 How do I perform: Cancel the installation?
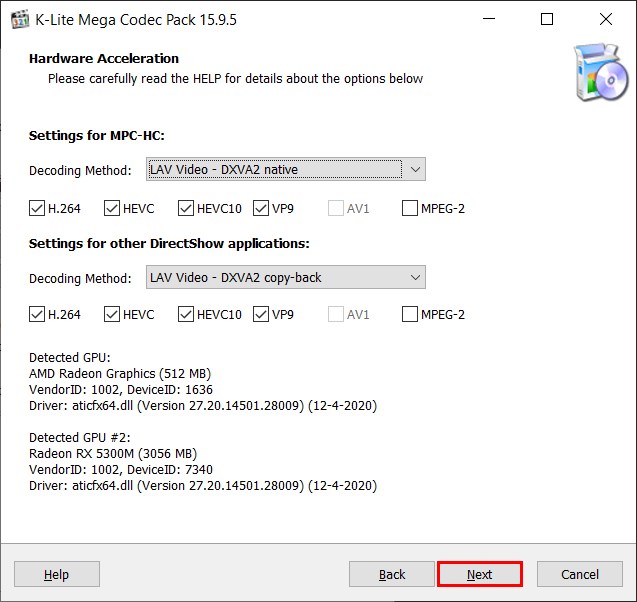[580, 574]
